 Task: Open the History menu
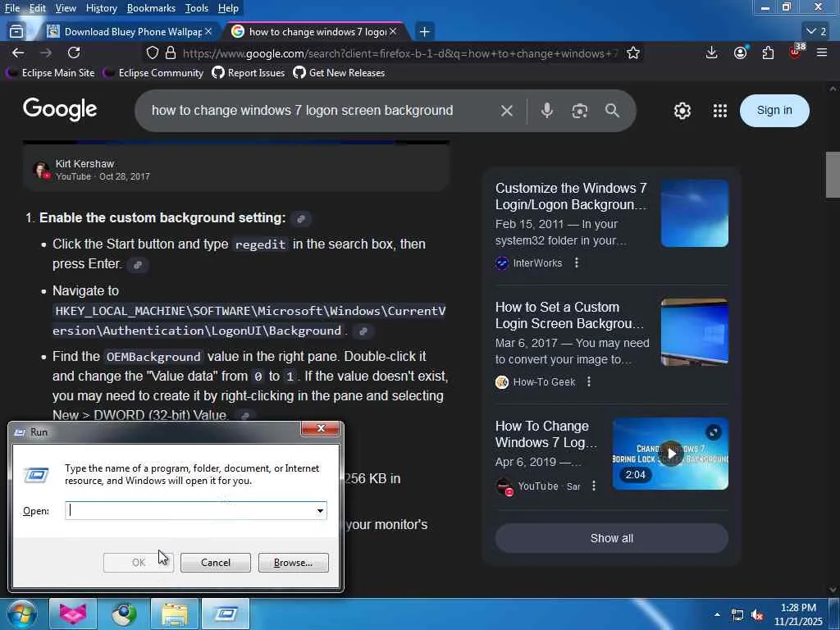pyautogui.click(x=101, y=8)
